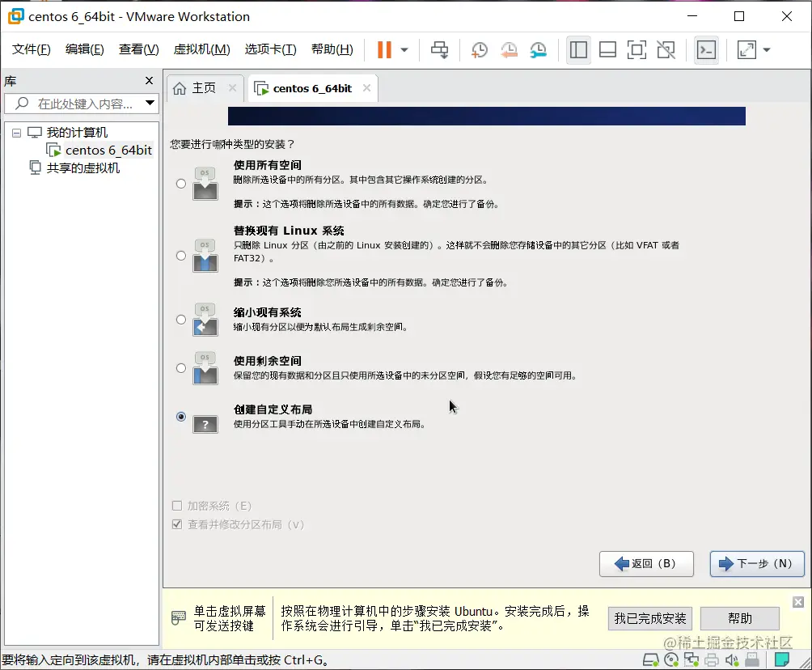This screenshot has width=812, height=670.
Task: Click the stretch guest display icon
Action: tap(746, 49)
